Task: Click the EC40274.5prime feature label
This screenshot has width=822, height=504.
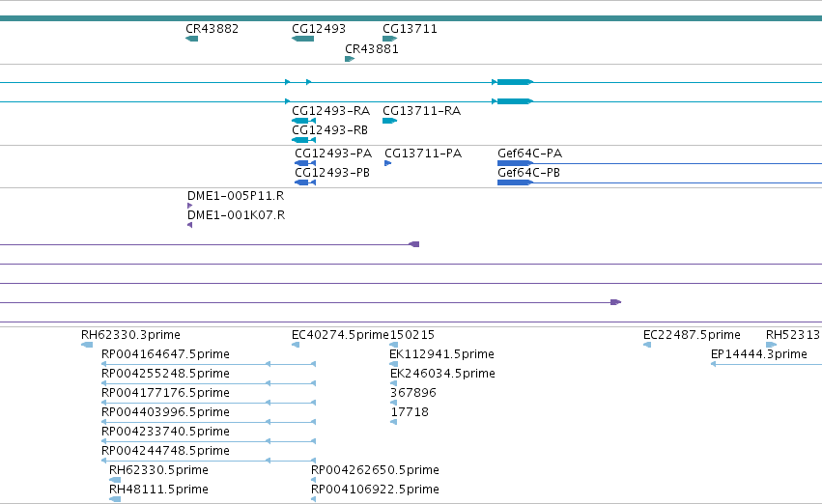Action: [340, 335]
